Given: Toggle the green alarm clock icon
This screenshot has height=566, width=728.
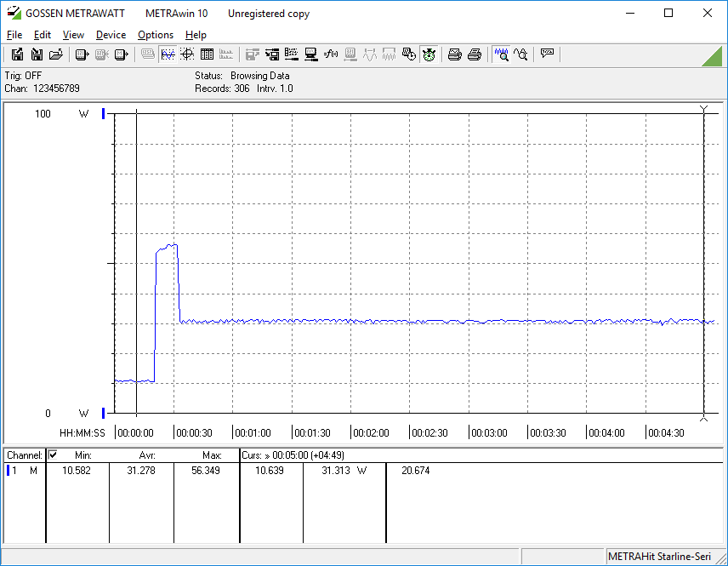Looking at the screenshot, I should (x=429, y=54).
